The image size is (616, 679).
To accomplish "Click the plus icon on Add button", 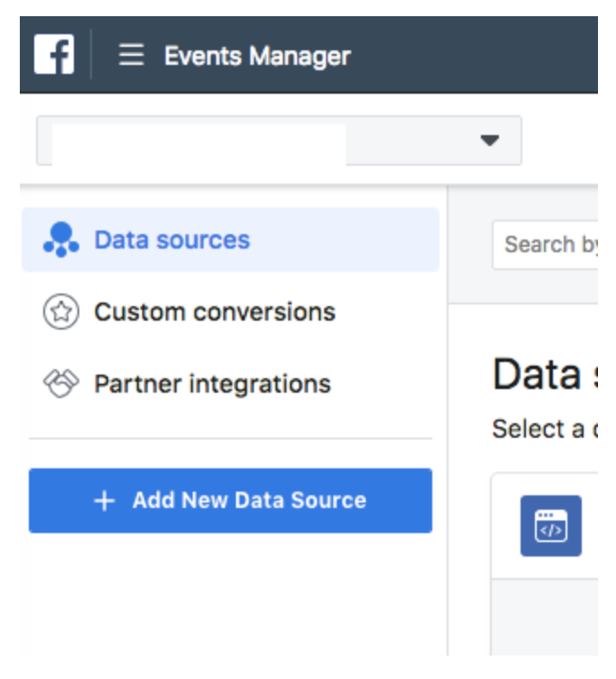I will coord(104,501).
